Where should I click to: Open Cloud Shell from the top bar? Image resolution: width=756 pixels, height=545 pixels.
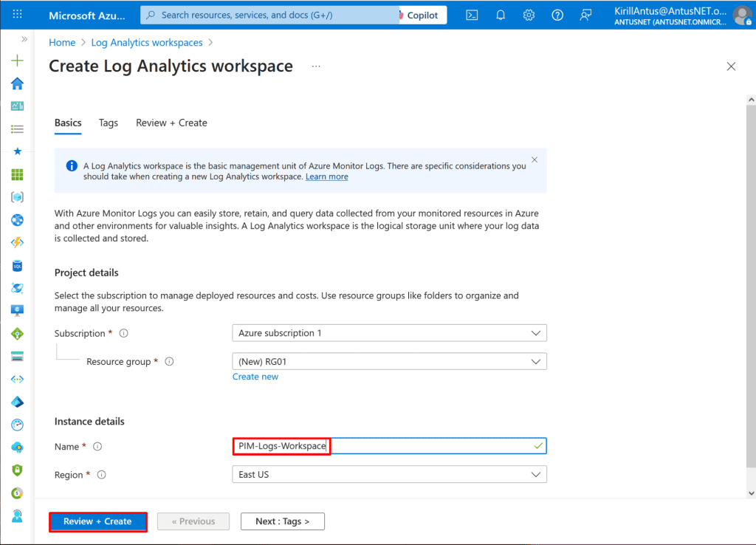472,15
